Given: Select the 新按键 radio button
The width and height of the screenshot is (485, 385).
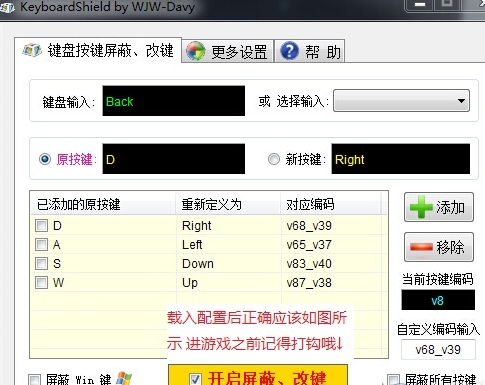Looking at the screenshot, I should (x=274, y=159).
